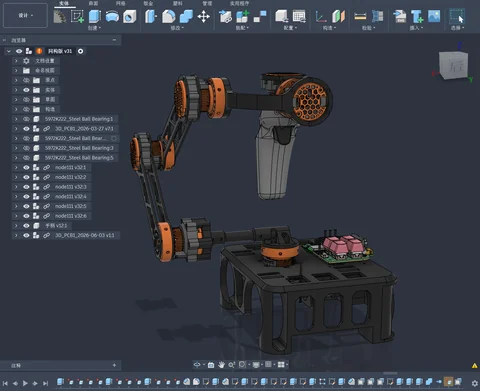The width and height of the screenshot is (480, 391).
Task: Activate the Select tool icon
Action: [456, 16]
